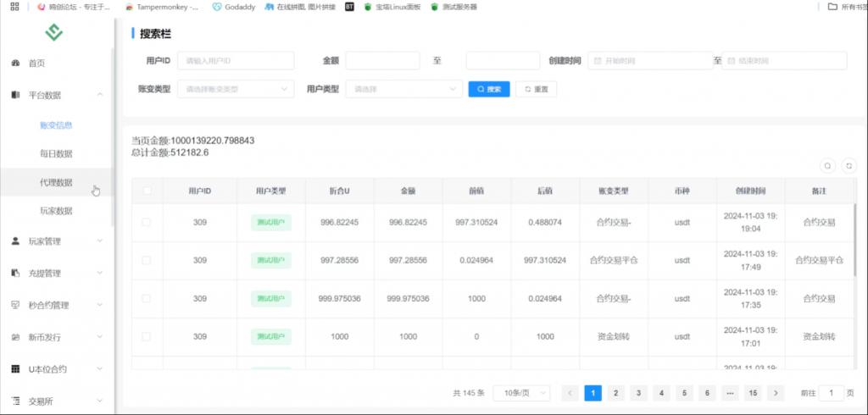The height and width of the screenshot is (415, 868).
Task: Click the minimum 金额 input field
Action: point(382,61)
